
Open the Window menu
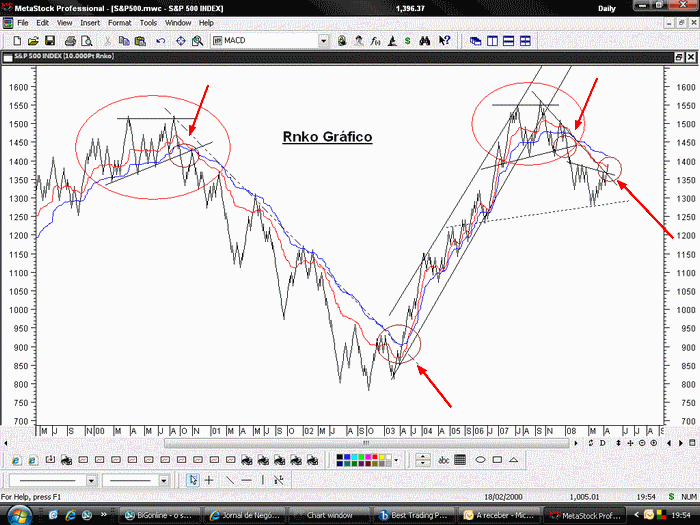click(x=178, y=23)
